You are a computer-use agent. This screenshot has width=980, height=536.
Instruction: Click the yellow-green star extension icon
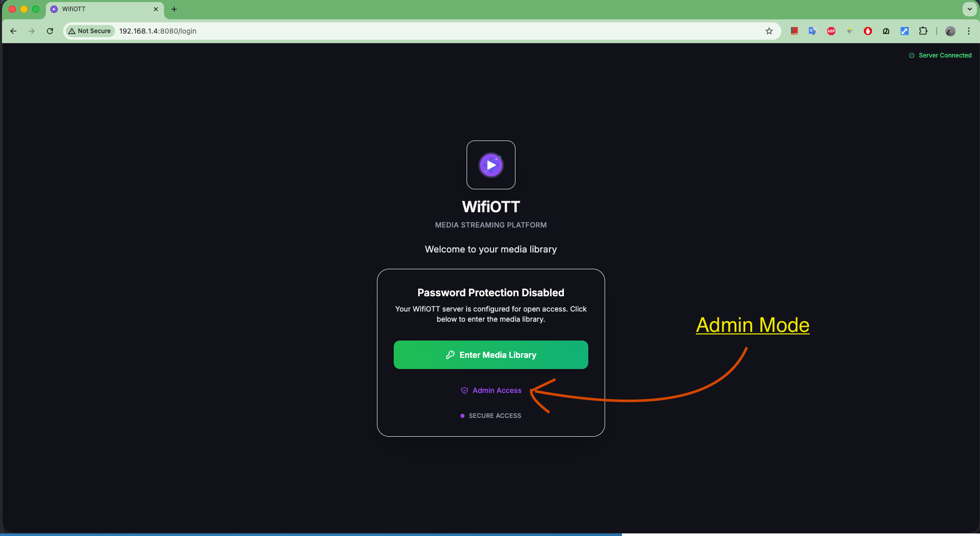[x=850, y=31]
